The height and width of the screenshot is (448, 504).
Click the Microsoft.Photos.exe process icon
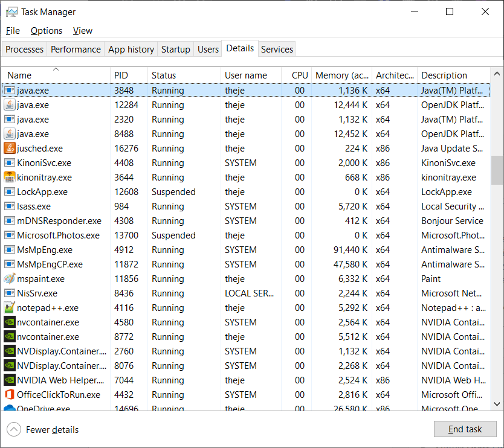tap(10, 235)
